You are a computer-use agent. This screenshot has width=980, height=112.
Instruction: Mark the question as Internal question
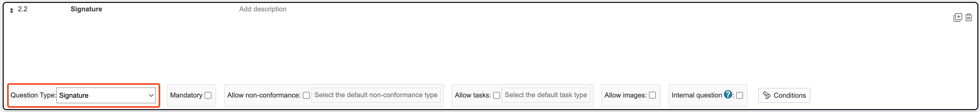point(740,95)
